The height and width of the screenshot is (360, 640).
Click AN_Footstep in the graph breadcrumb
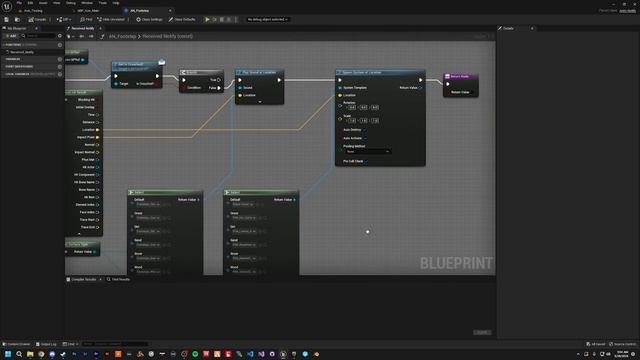[122, 36]
